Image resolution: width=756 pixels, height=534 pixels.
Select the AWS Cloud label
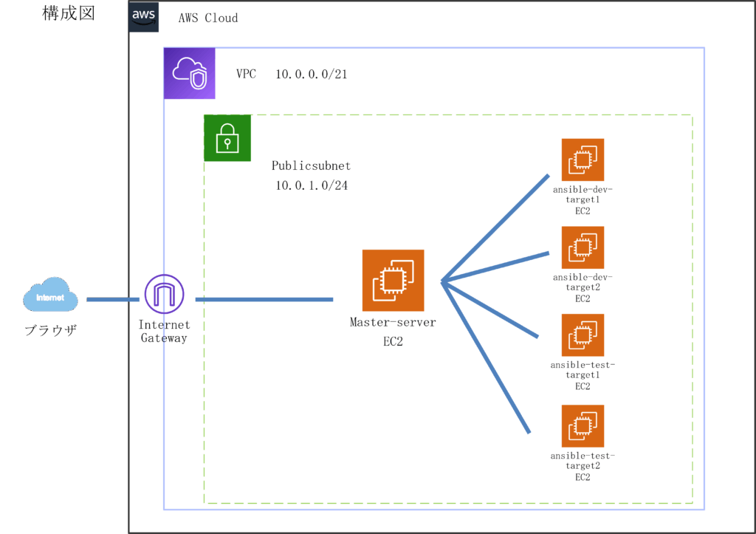pos(208,18)
